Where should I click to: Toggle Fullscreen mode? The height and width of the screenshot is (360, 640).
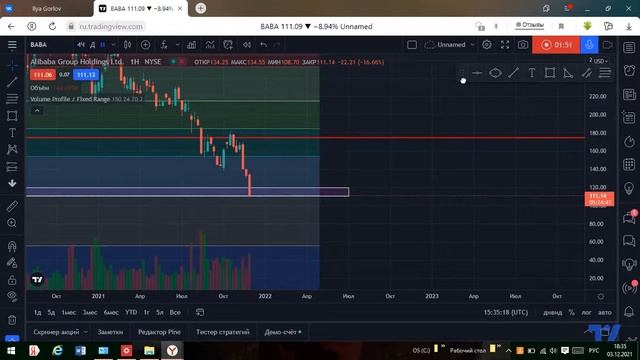[x=505, y=45]
